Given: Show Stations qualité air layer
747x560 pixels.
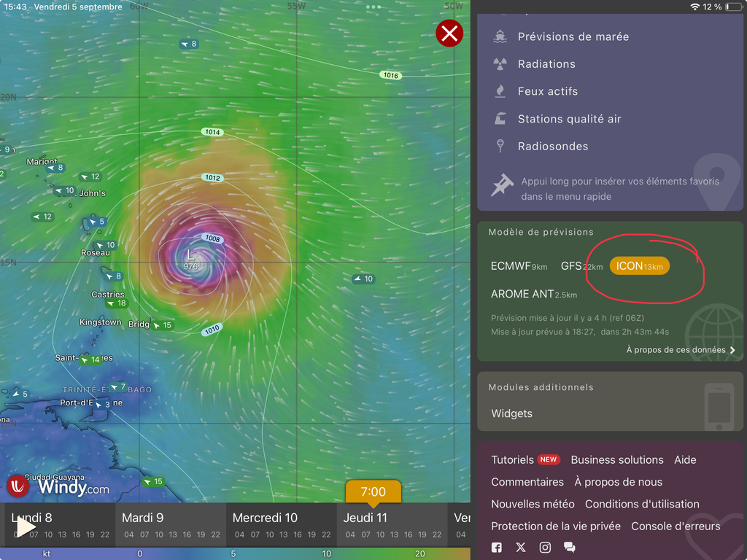Looking at the screenshot, I should (x=569, y=119).
